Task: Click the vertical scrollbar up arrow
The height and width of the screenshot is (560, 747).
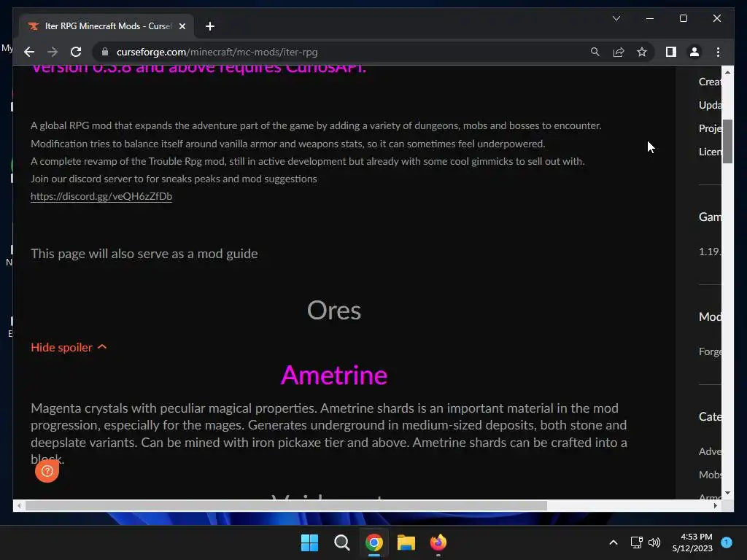Action: click(x=727, y=72)
